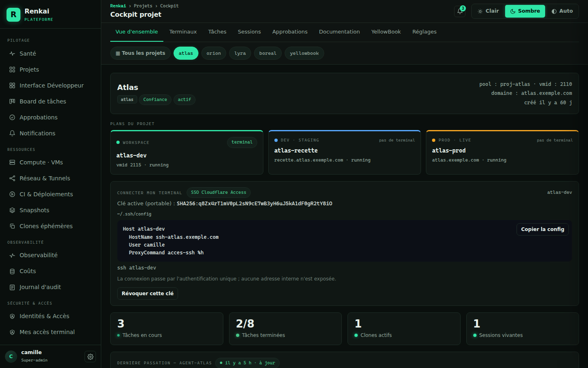Click the Approbations check icon in sidebar
588x368 pixels.
click(12, 117)
